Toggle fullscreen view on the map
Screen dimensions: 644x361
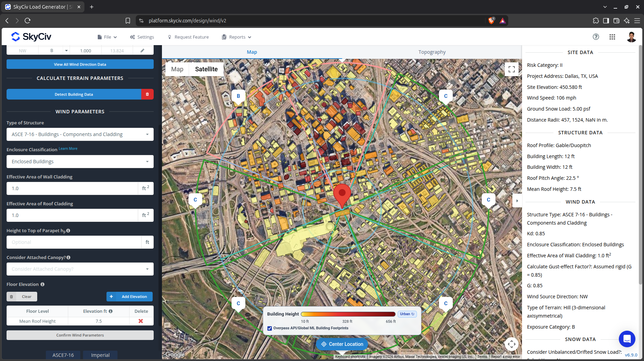512,69
